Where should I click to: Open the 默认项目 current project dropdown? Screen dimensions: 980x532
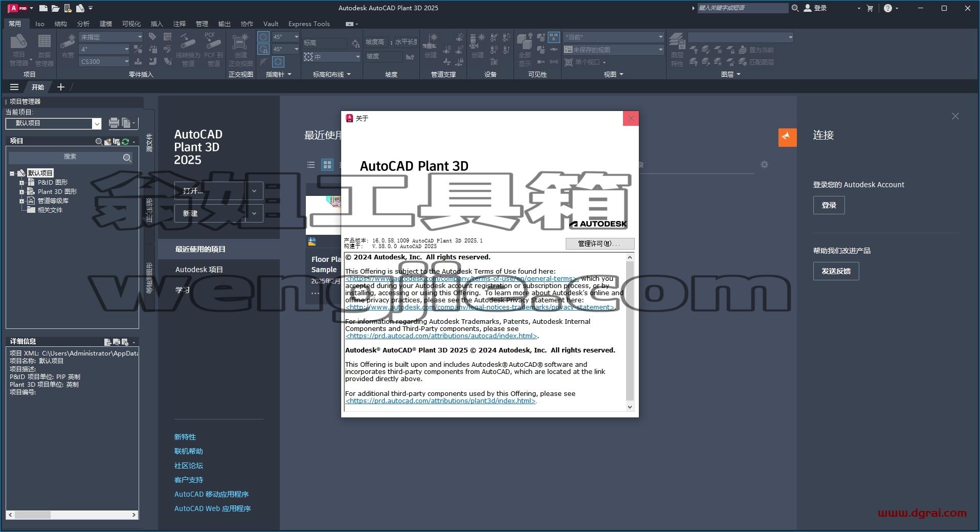[54, 123]
